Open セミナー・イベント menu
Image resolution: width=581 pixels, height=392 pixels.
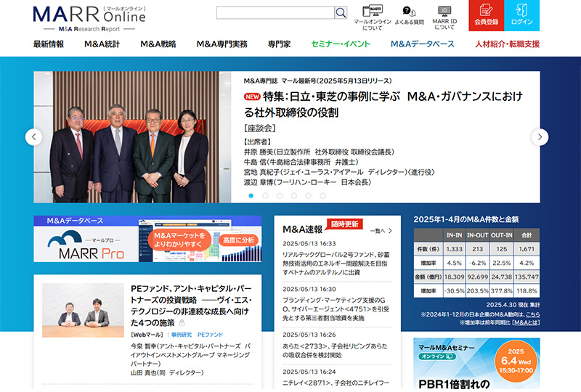341,44
